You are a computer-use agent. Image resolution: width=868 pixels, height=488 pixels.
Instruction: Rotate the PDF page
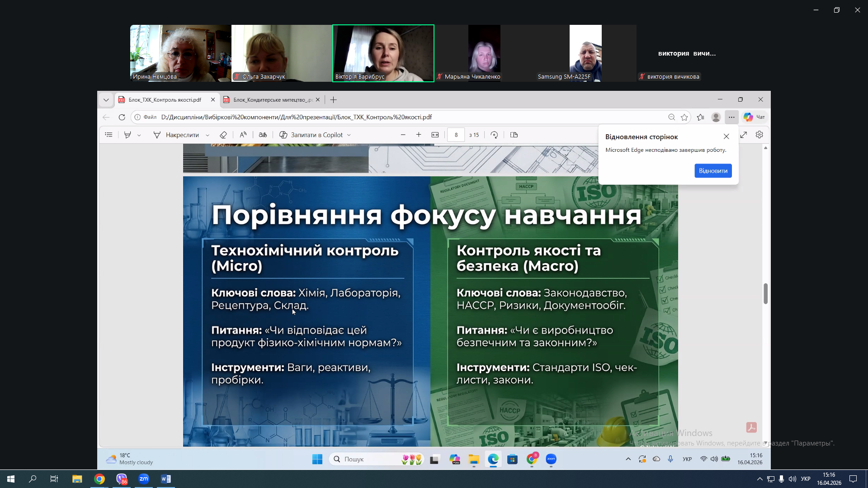coord(494,135)
